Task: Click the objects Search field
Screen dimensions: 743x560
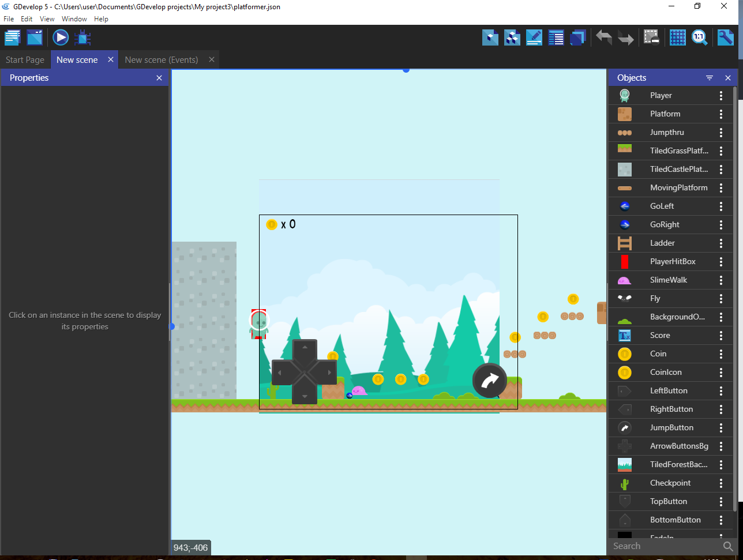Action: pos(663,546)
